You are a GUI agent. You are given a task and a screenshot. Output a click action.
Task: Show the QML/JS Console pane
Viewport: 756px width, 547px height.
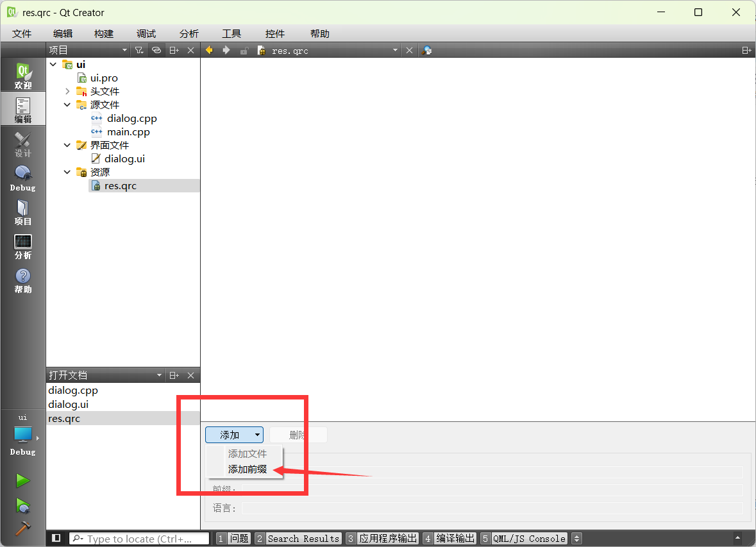[524, 538]
